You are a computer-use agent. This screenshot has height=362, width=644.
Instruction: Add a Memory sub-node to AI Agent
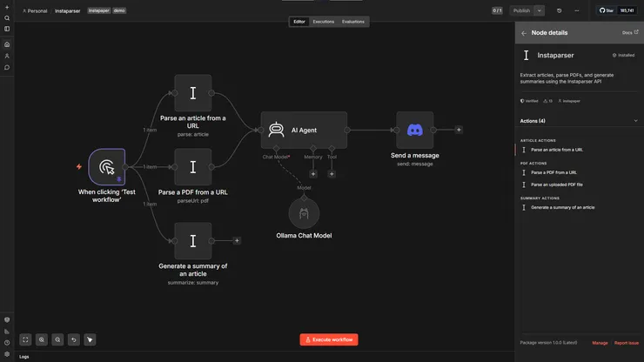313,174
